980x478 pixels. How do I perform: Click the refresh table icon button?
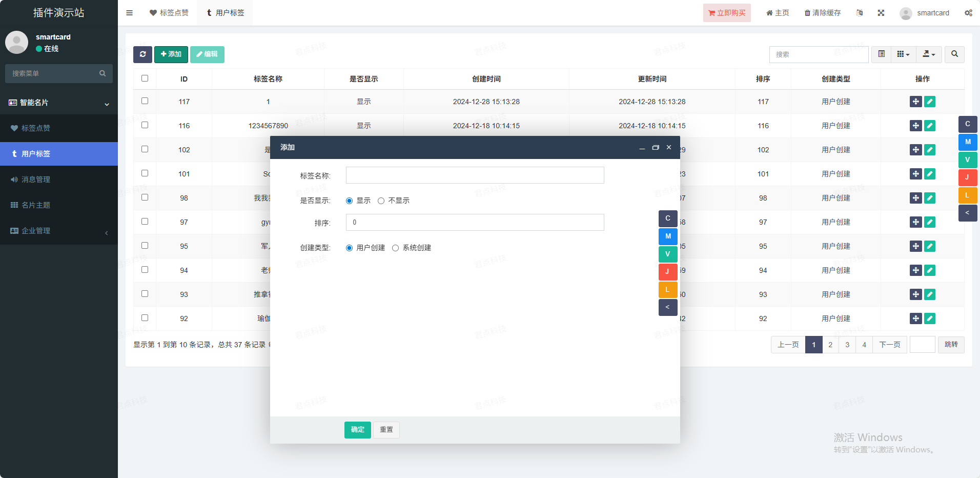142,54
